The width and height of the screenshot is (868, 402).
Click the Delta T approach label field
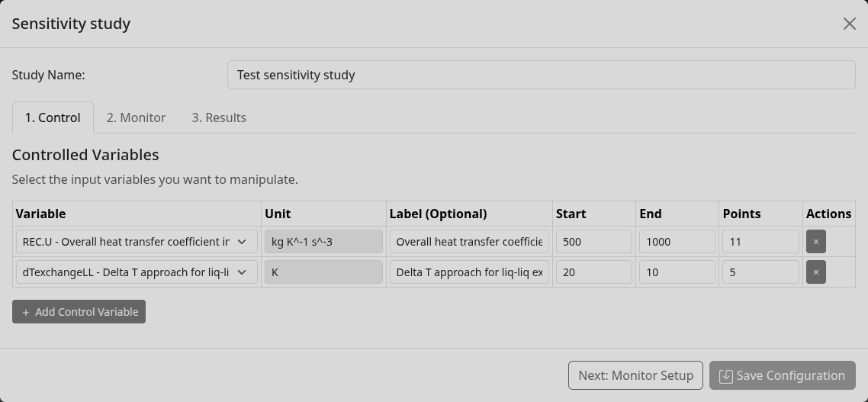469,272
